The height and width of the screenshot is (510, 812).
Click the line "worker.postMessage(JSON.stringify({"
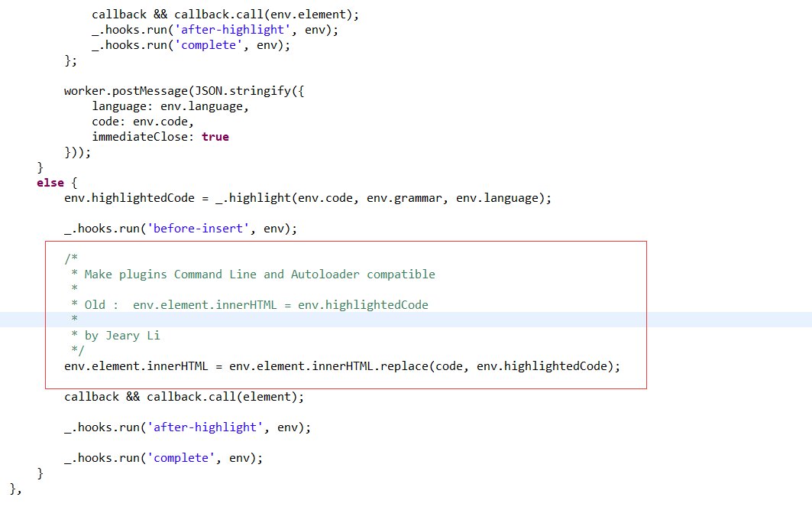[x=184, y=91]
